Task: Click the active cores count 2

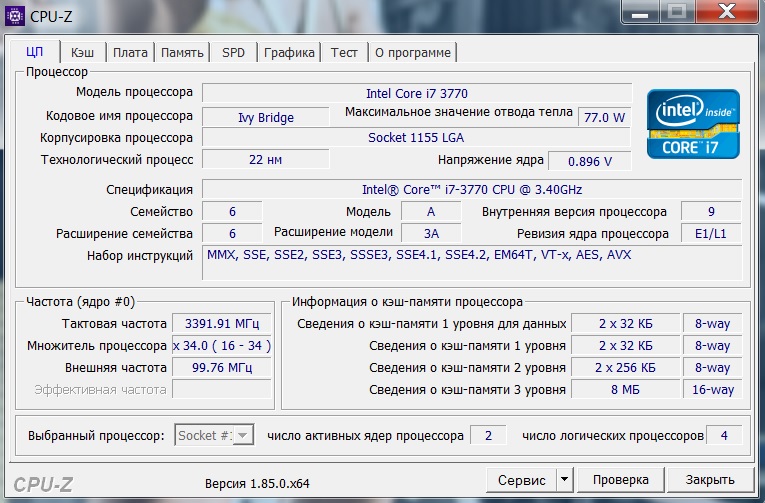Action: pyautogui.click(x=488, y=435)
